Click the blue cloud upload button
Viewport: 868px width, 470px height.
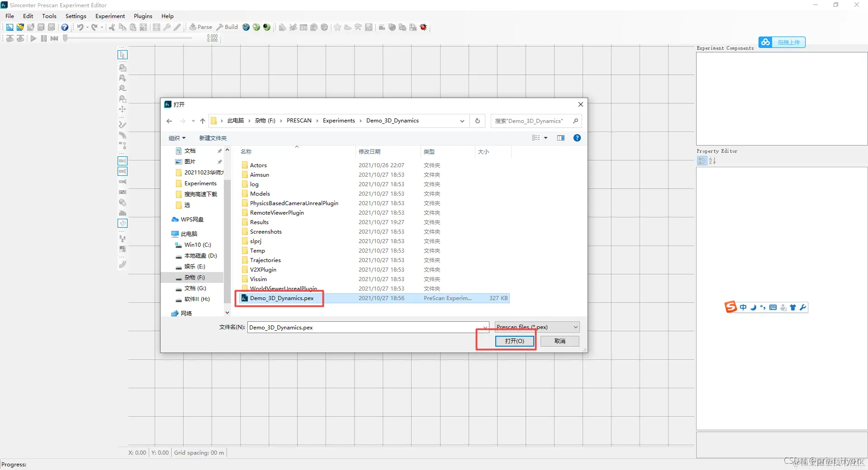coord(782,42)
